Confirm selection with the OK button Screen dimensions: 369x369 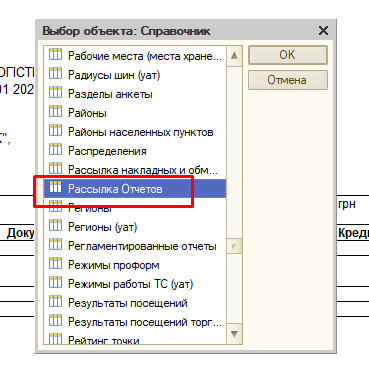pyautogui.click(x=288, y=55)
